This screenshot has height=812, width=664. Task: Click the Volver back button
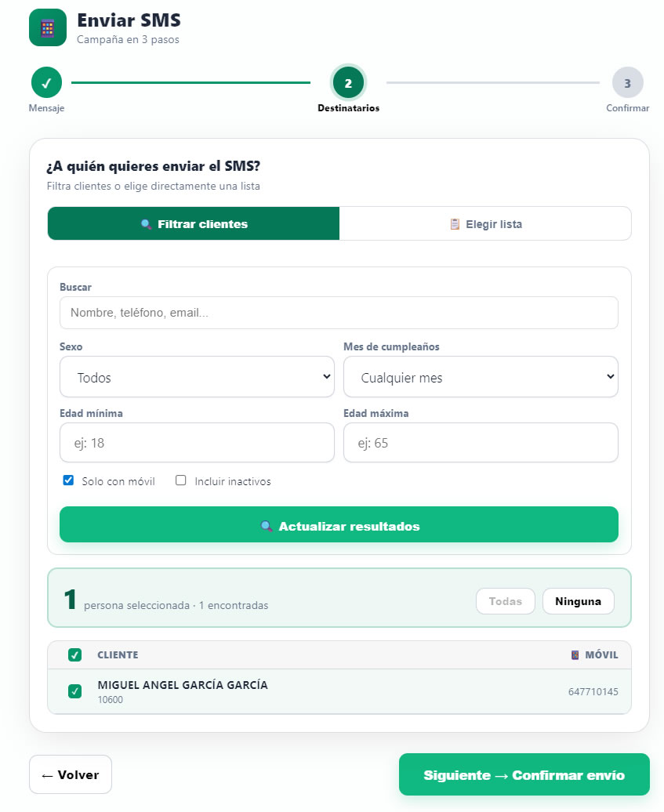click(70, 774)
